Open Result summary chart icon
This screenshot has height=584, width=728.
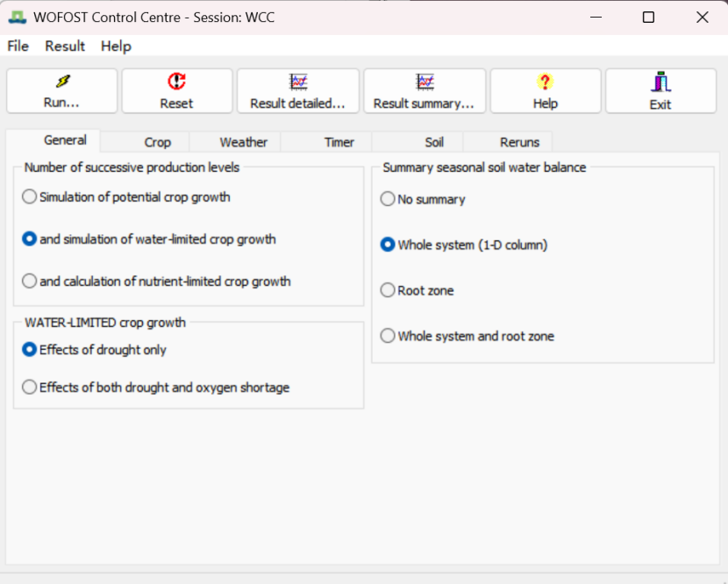coord(425,82)
